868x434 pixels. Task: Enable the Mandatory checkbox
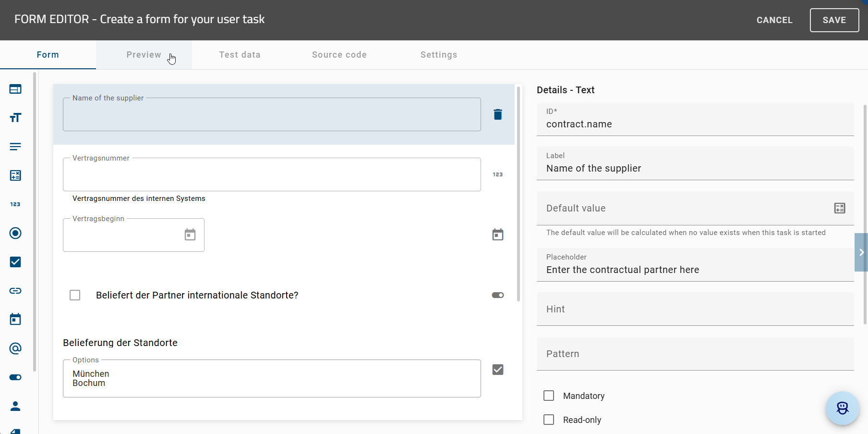[549, 395]
